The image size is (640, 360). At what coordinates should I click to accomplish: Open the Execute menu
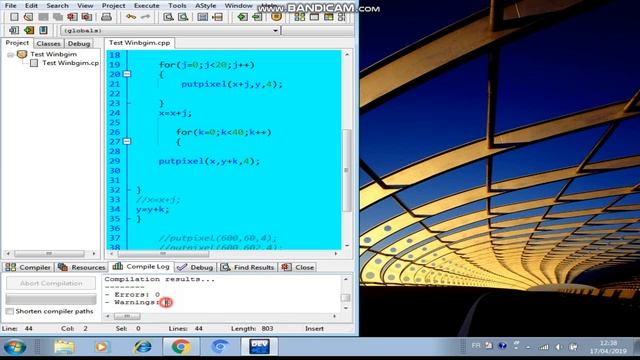pos(147,6)
